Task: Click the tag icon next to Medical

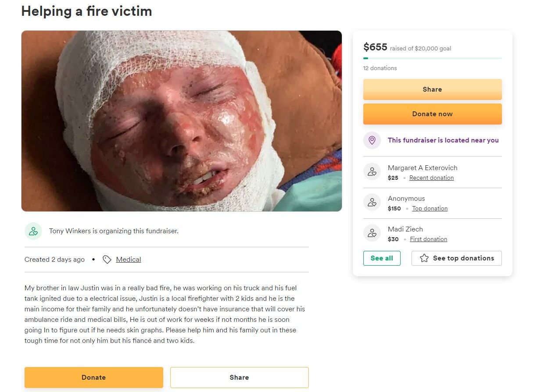Action: pos(107,260)
